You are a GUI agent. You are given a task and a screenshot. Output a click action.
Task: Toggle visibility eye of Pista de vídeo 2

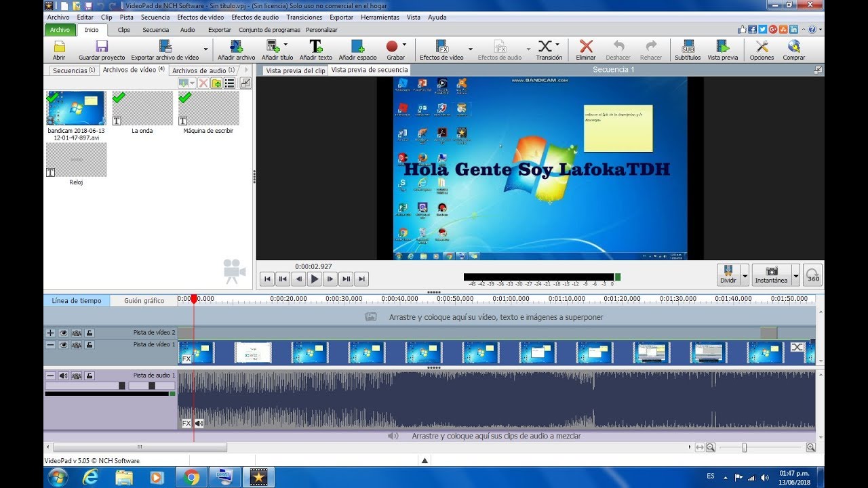(63, 333)
